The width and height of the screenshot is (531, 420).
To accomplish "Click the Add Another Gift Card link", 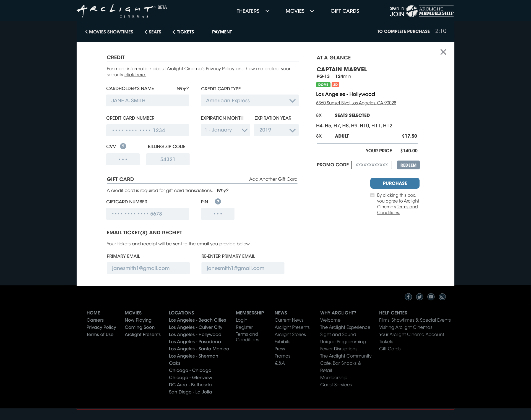I will 273,179.
